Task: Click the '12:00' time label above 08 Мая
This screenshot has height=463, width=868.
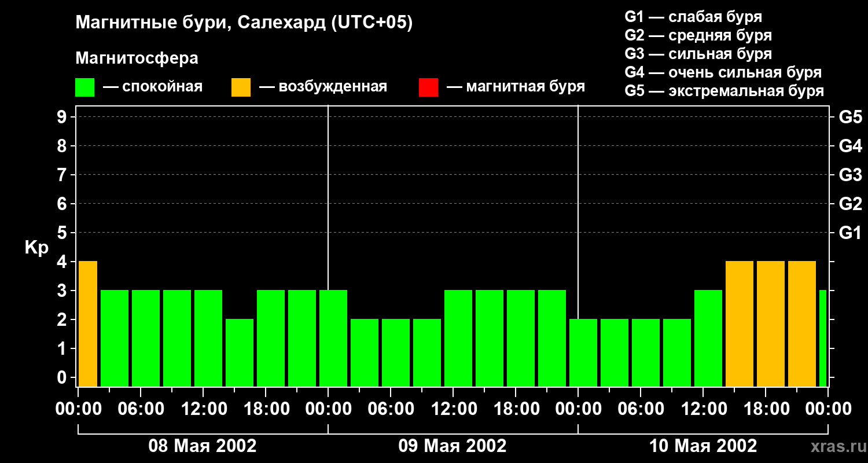Action: click(x=203, y=409)
